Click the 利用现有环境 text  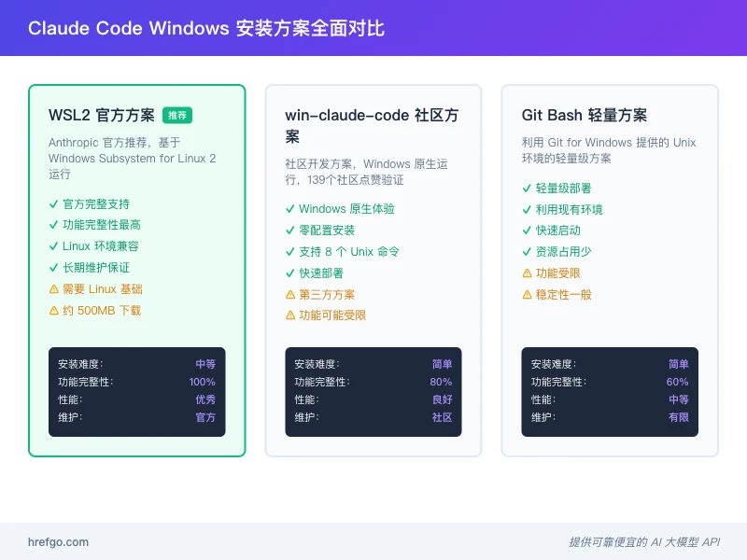570,210
